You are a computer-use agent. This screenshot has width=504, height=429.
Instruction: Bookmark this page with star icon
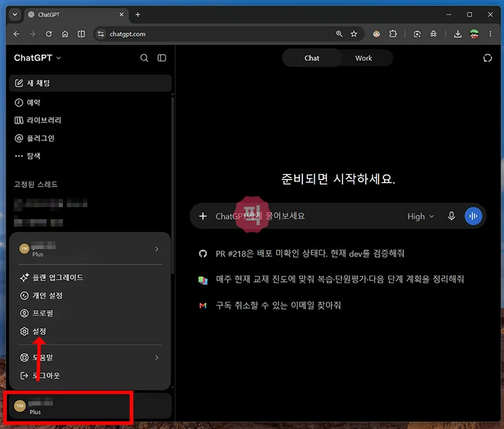pos(354,34)
